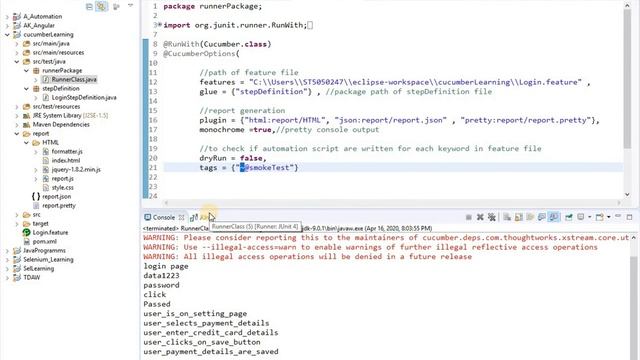This screenshot has height=360, width=640.
Task: Toggle Scroll Lock in the console toolbar
Action: [x=518, y=217]
